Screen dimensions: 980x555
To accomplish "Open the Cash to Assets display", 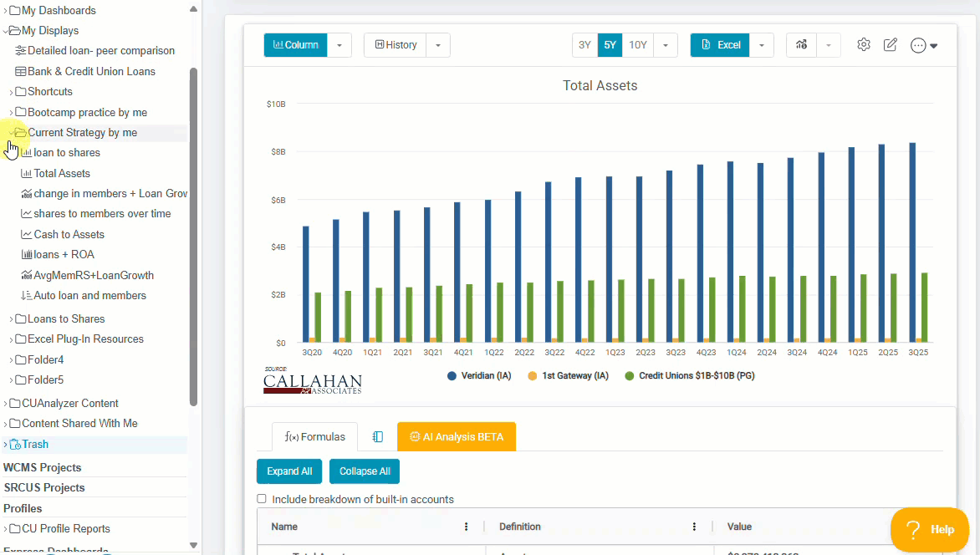I will (x=69, y=234).
